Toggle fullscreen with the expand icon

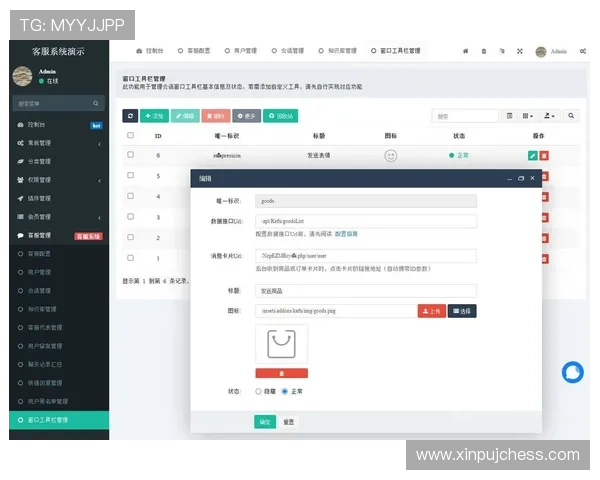pyautogui.click(x=520, y=51)
